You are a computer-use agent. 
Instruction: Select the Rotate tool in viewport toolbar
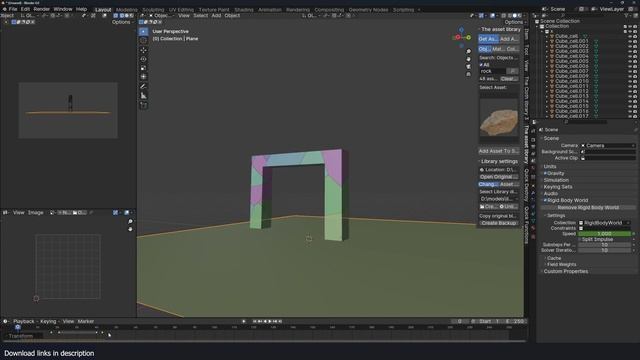143,59
